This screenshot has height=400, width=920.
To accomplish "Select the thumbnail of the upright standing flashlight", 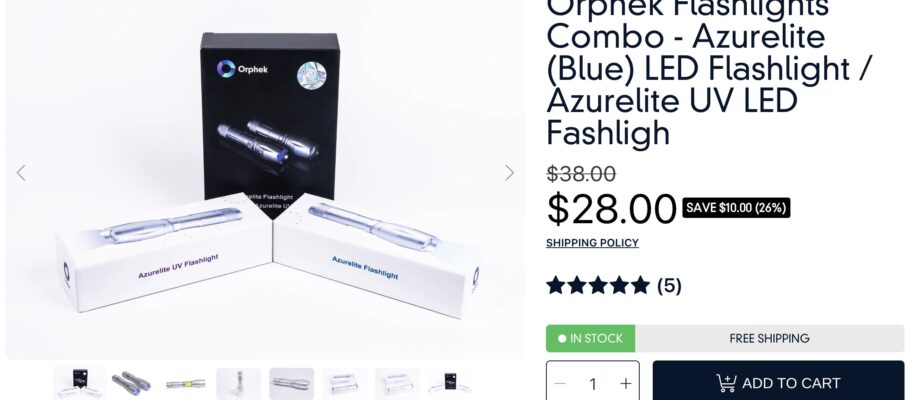I will pos(238,384).
